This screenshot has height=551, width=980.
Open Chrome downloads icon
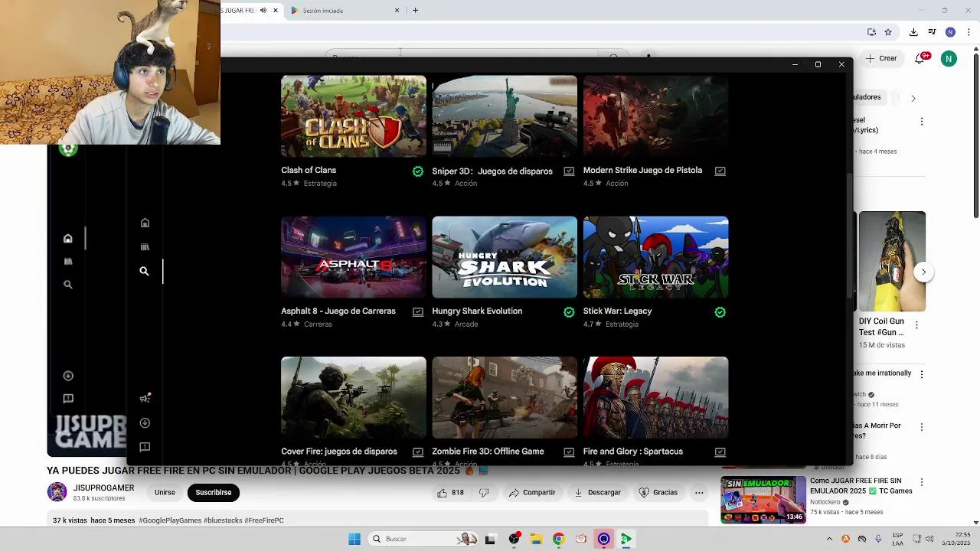[913, 32]
